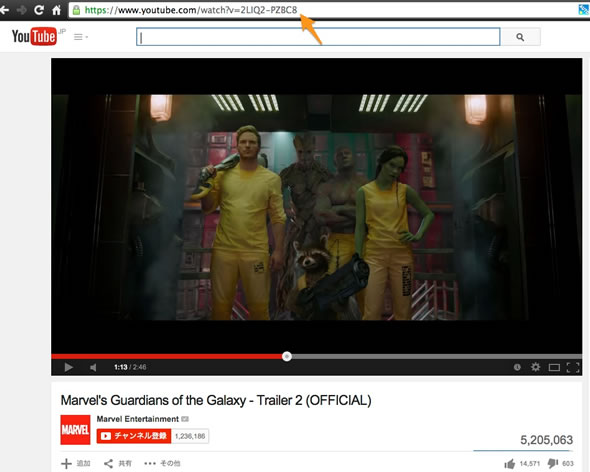The image size is (590, 472).
Task: Toggle fullscreen mode
Action: pos(573,367)
